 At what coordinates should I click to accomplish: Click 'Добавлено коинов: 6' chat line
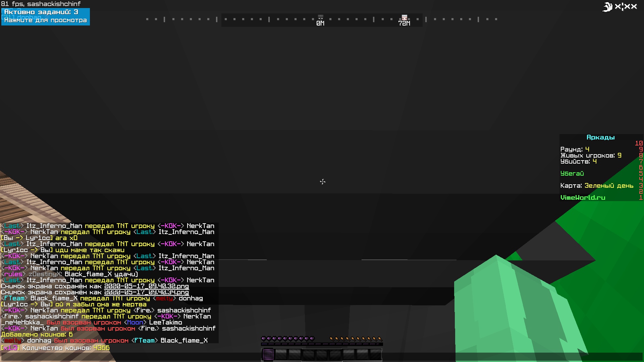[x=37, y=335]
